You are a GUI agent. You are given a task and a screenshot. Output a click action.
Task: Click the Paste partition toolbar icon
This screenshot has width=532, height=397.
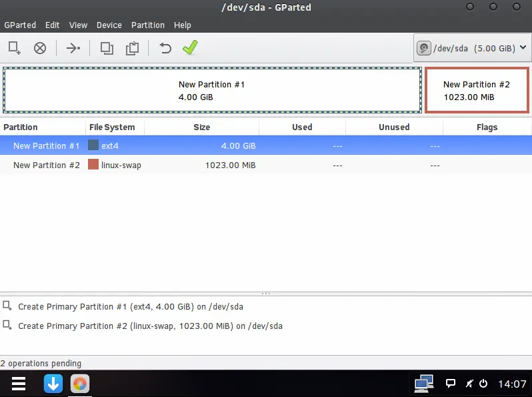tap(132, 48)
